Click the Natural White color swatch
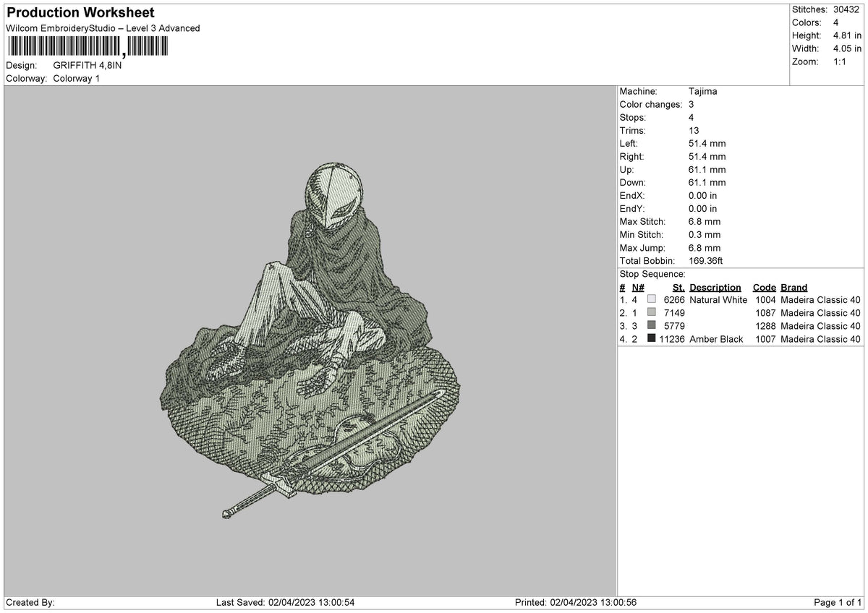 [x=652, y=299]
